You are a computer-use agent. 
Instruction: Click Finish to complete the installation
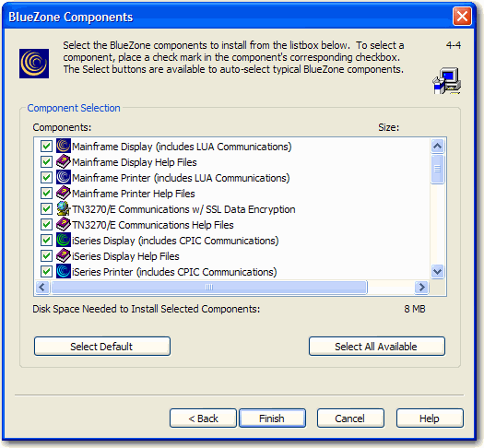(272, 419)
